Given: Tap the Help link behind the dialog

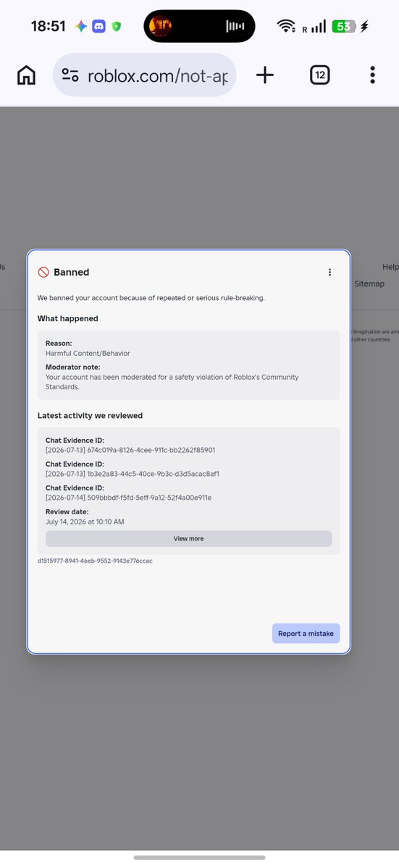Looking at the screenshot, I should pyautogui.click(x=390, y=267).
